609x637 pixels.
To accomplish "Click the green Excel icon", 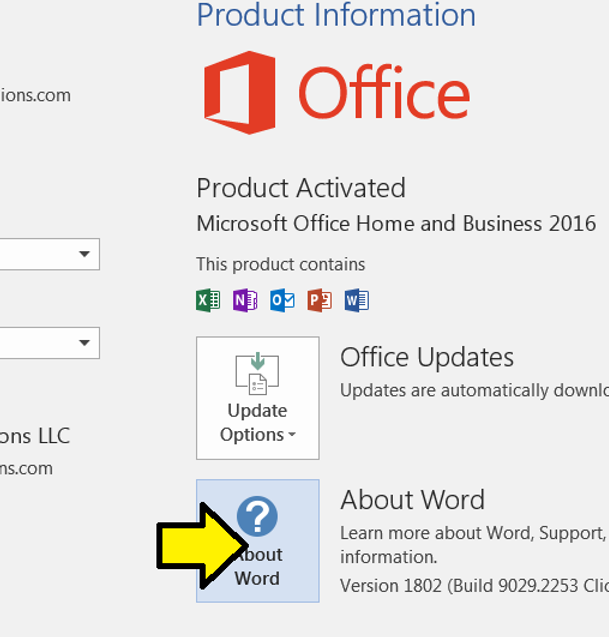I will click(x=208, y=300).
